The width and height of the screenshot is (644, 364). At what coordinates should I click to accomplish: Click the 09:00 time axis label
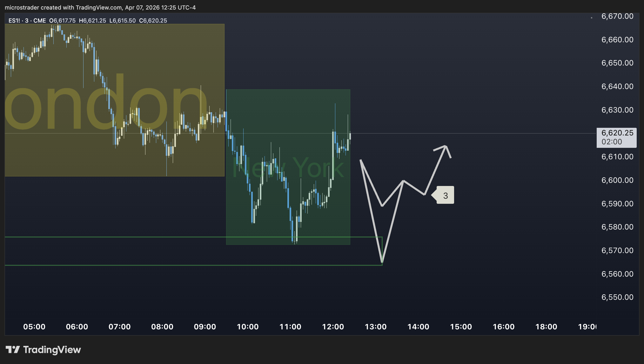tap(205, 327)
